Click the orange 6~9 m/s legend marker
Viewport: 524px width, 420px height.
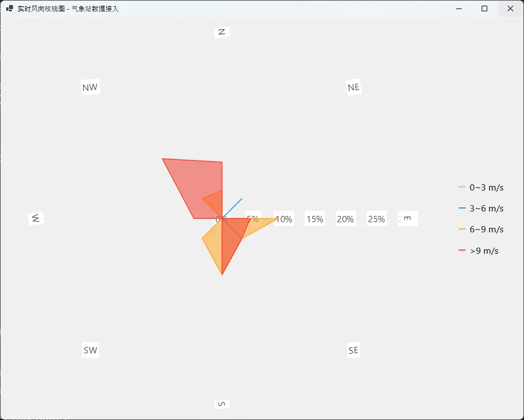pos(462,229)
